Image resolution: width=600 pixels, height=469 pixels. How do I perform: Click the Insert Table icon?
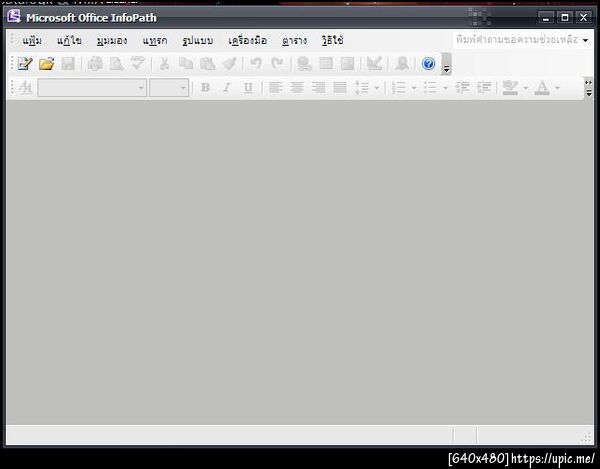(x=326, y=64)
